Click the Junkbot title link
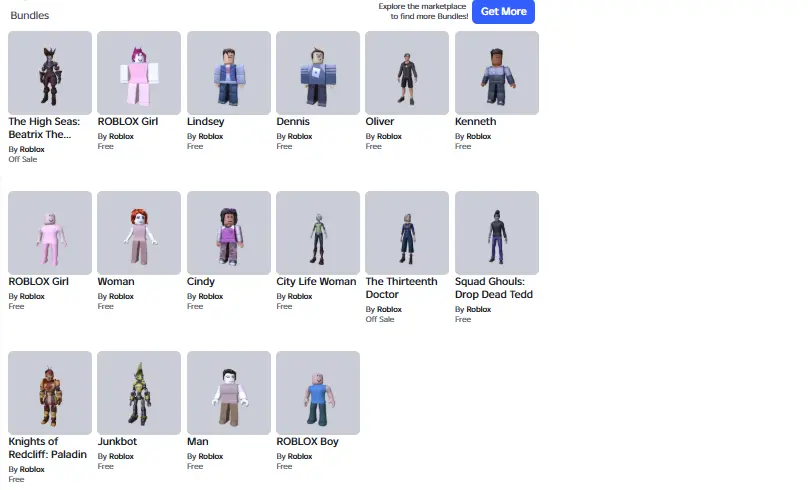Screen dimensions: 808x490 (117, 442)
